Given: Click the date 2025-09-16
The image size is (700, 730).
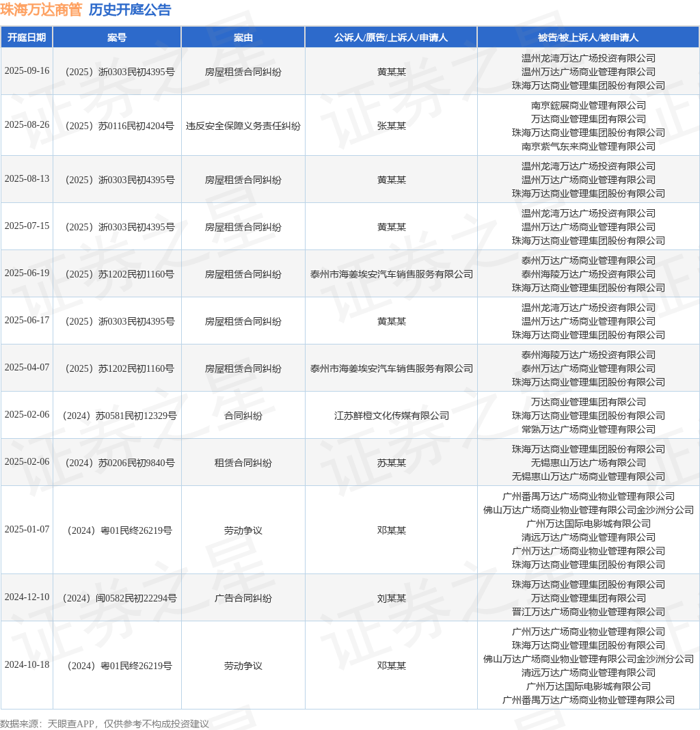Looking at the screenshot, I should click(27, 71).
